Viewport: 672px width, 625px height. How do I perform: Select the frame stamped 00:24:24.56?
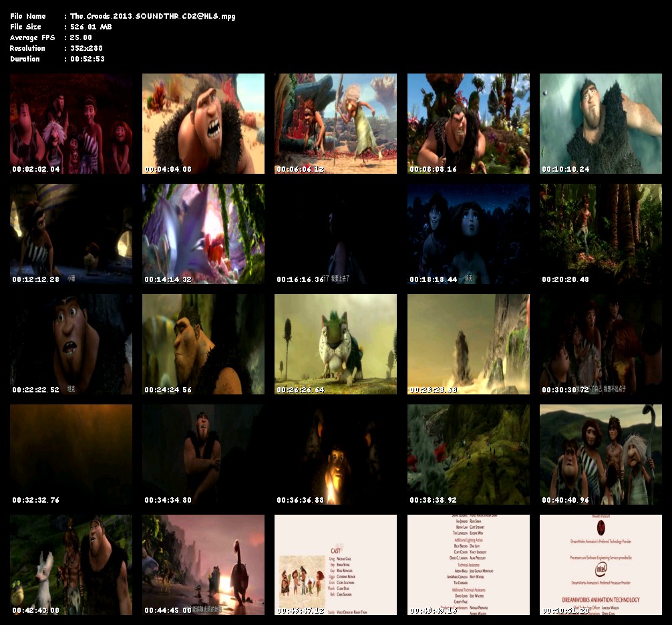click(203, 344)
